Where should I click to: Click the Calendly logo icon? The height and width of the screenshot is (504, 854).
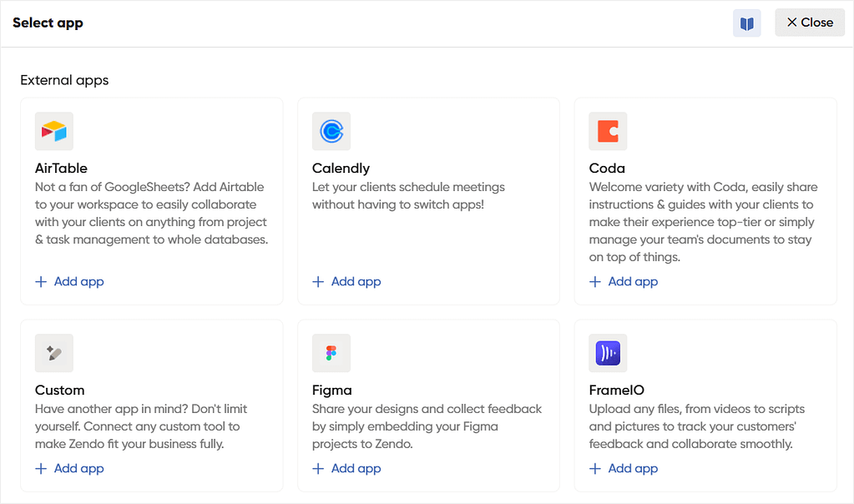pos(331,131)
